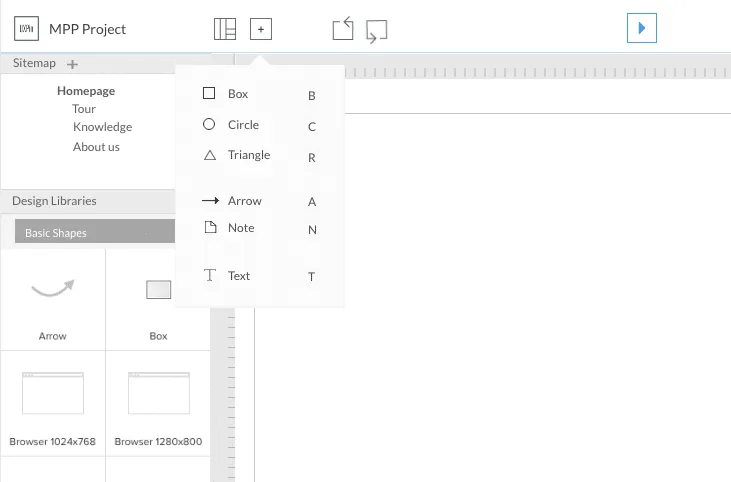Click shortcut letter C beside Circle
This screenshot has width=731, height=482.
click(x=312, y=127)
